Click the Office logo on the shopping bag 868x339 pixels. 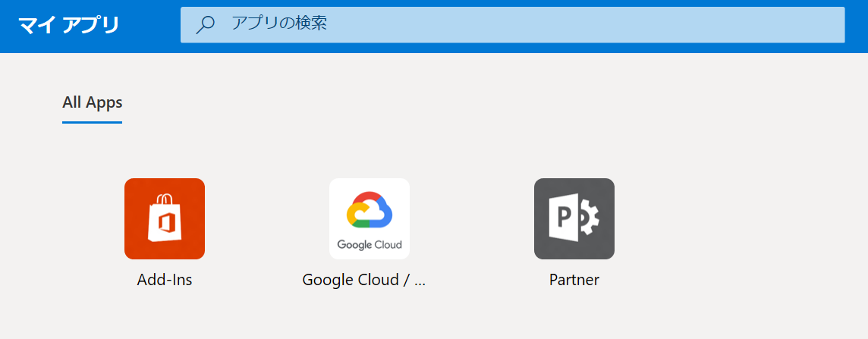point(165,223)
